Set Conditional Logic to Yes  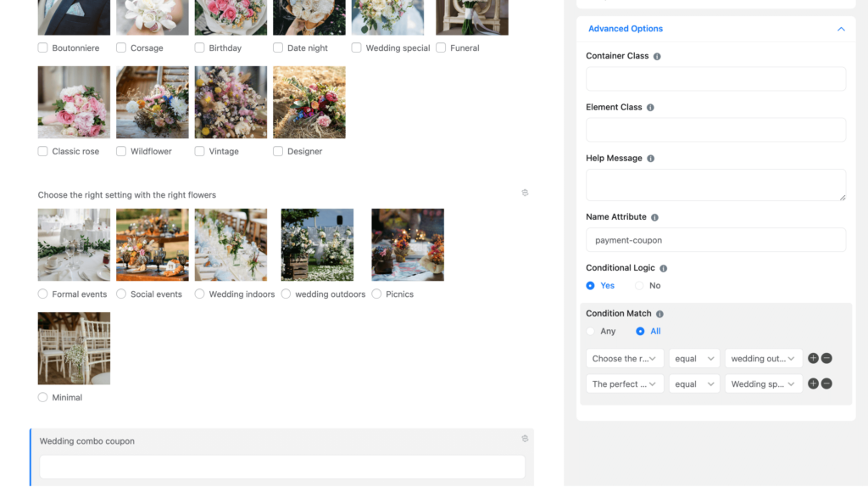pos(591,286)
